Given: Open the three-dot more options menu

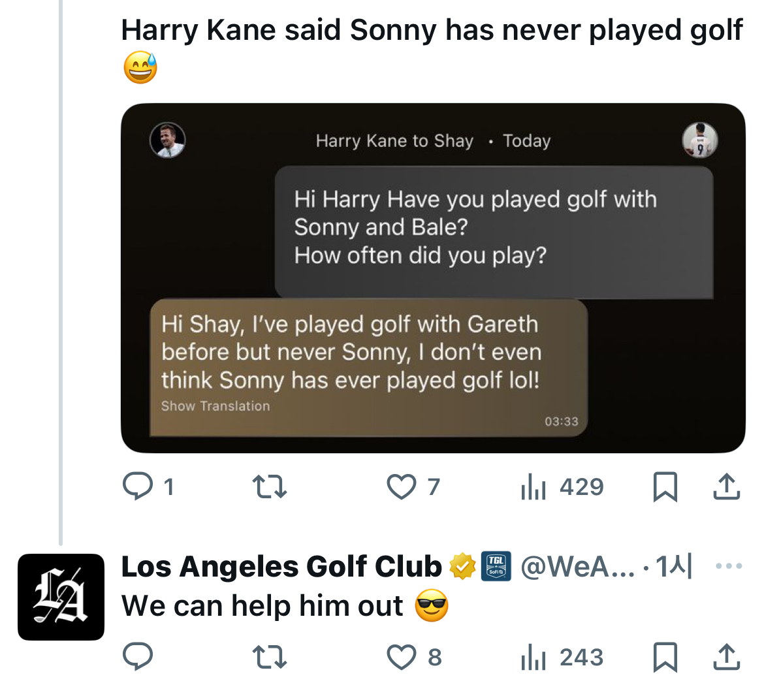Looking at the screenshot, I should pos(729,567).
